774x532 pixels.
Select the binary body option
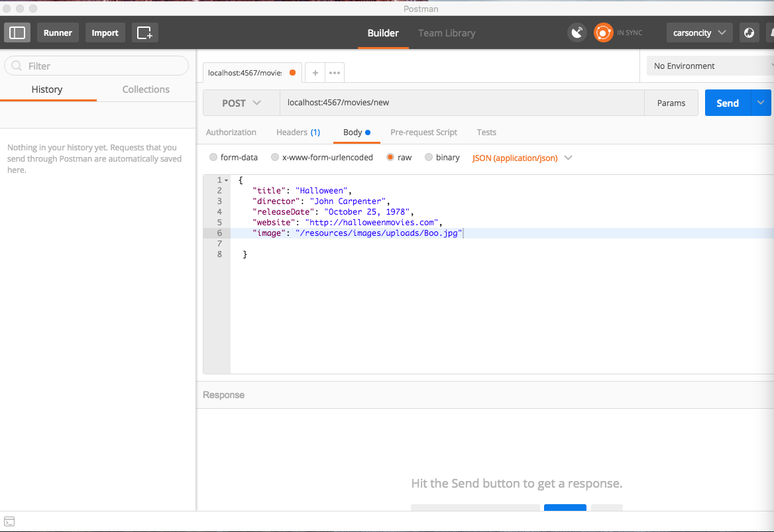tap(443, 158)
